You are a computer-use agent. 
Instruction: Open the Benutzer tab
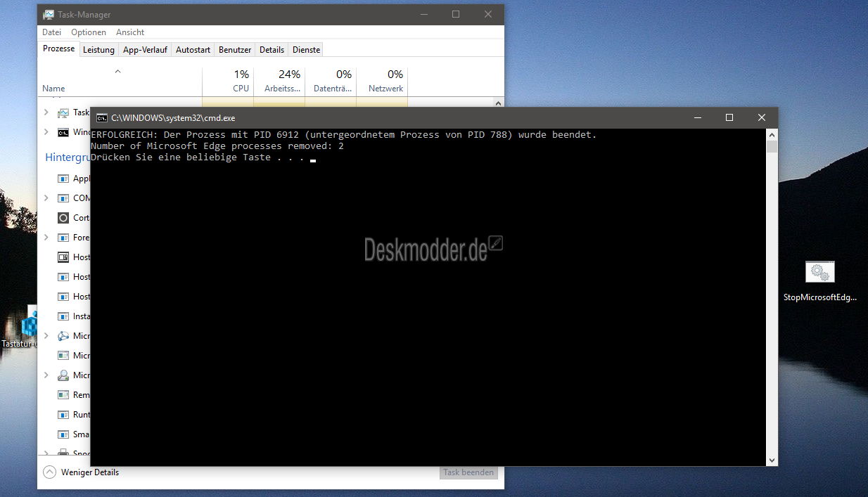tap(235, 50)
